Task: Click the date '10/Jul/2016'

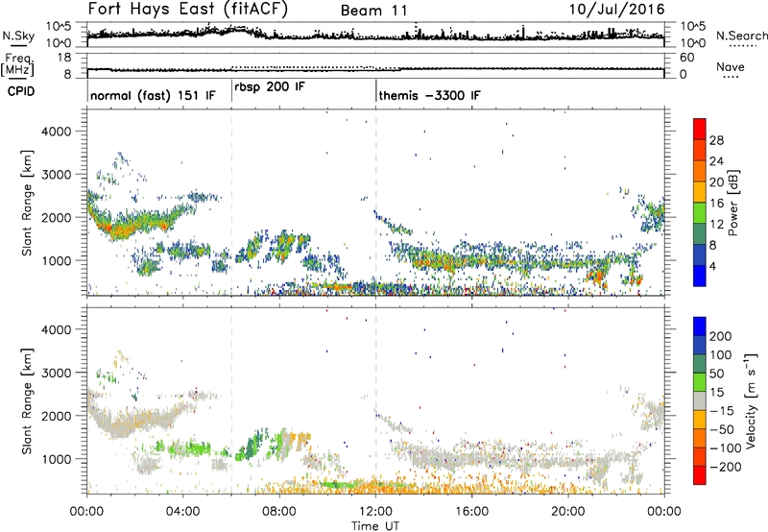Action: (616, 10)
